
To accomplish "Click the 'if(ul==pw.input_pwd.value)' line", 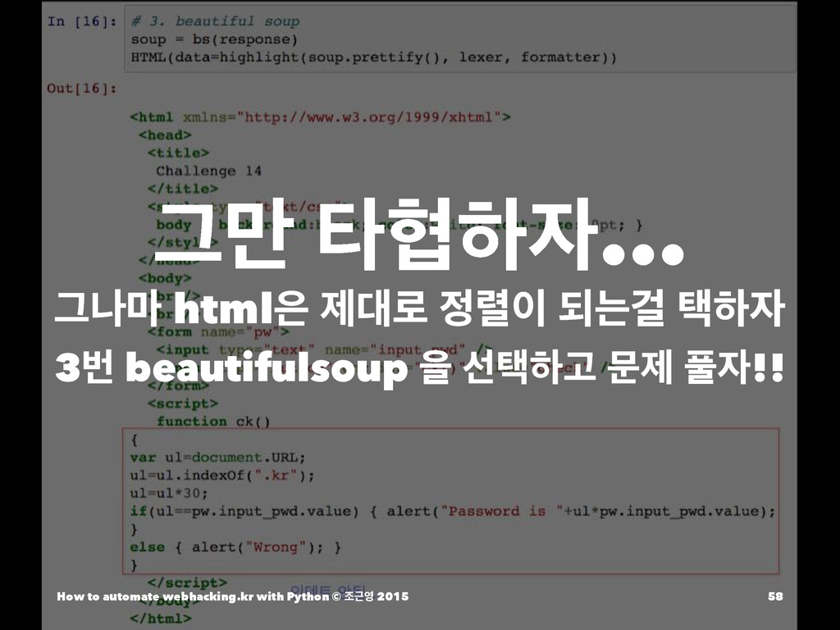I will pos(453,512).
